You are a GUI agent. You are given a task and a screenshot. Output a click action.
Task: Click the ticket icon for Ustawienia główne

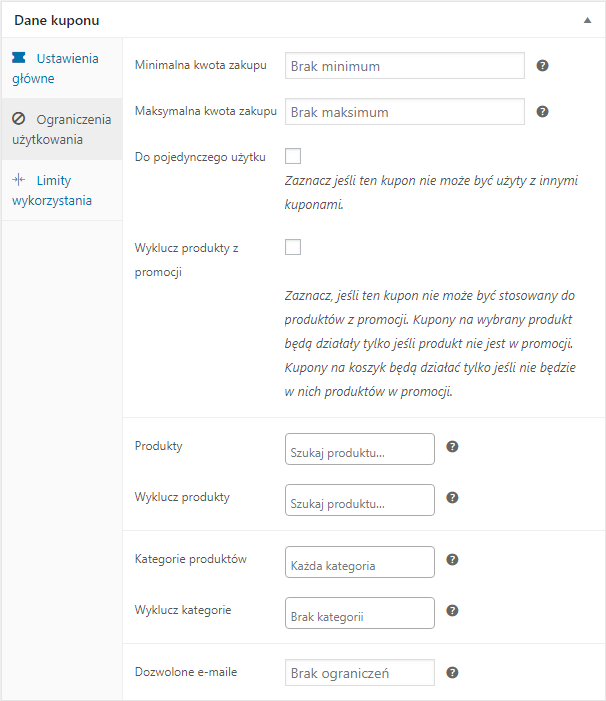[x=19, y=59]
